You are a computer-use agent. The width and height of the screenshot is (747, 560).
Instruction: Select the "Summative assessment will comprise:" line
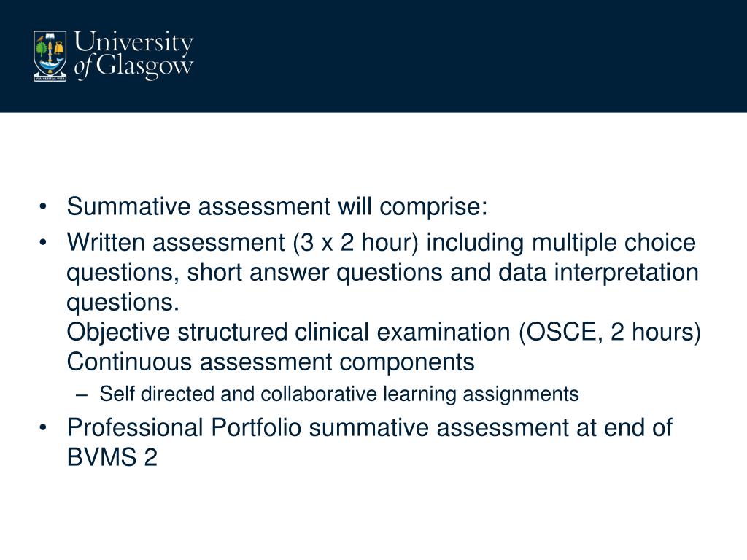tap(276, 207)
